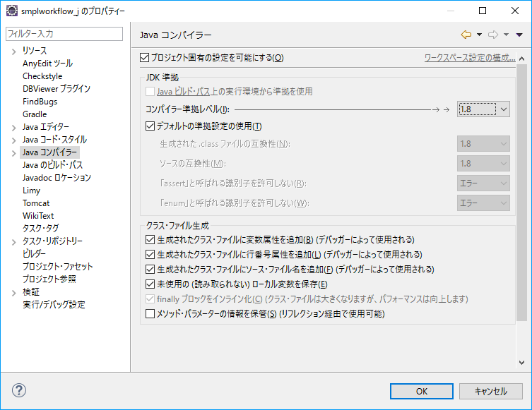Click the フィルター入力 filter field
Viewport: 532px width, 410px height.
click(x=64, y=34)
